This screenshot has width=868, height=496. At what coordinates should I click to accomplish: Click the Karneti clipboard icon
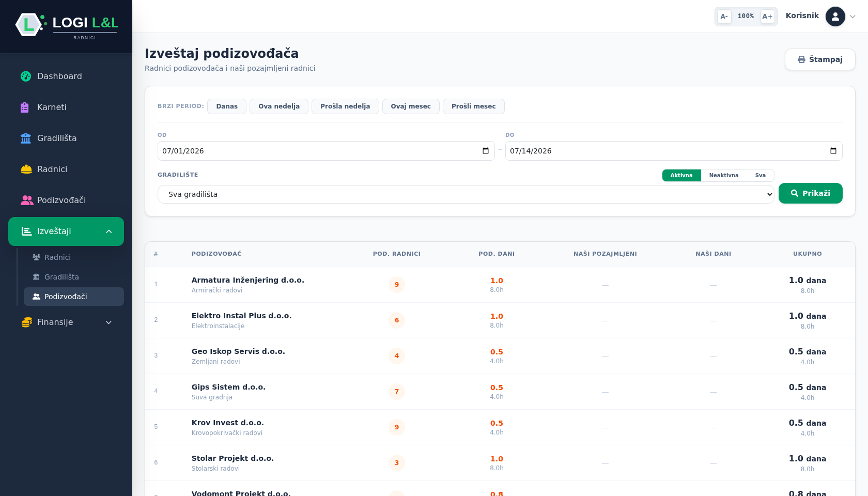click(25, 107)
